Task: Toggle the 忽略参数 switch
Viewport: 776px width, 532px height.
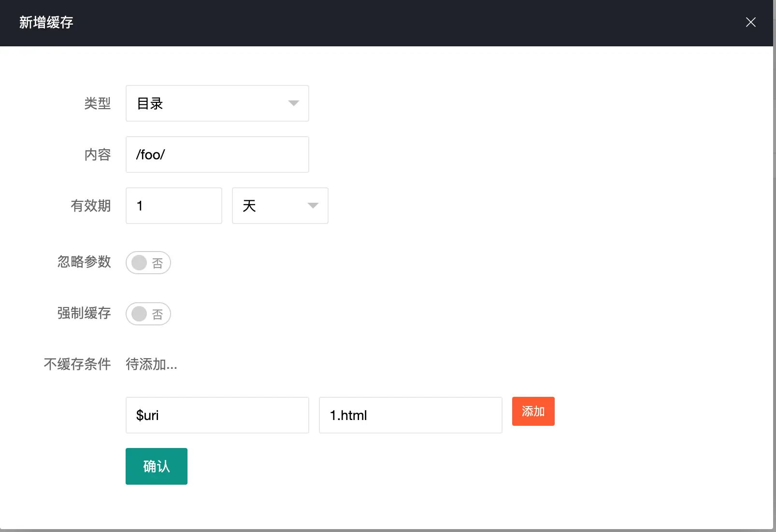Action: 148,263
